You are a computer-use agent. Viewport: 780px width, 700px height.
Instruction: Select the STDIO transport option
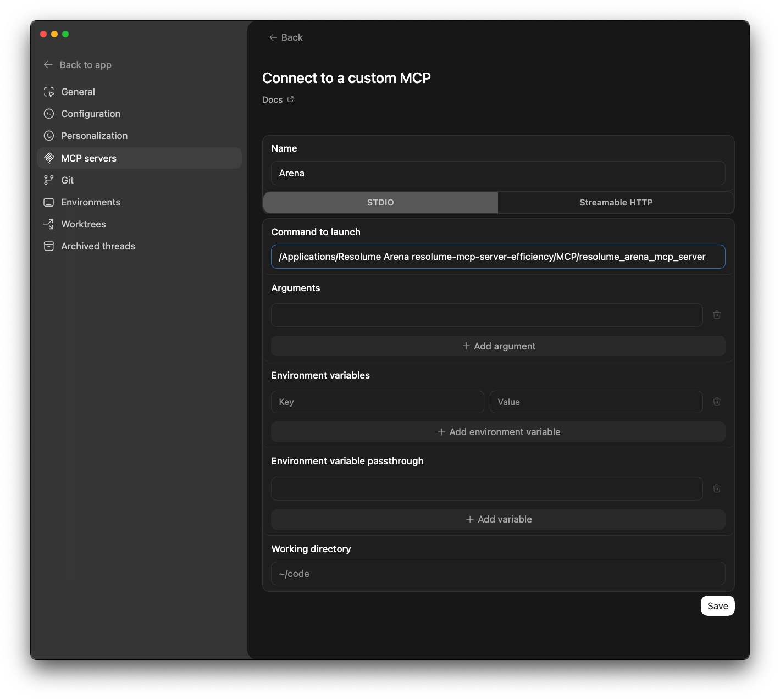click(380, 202)
